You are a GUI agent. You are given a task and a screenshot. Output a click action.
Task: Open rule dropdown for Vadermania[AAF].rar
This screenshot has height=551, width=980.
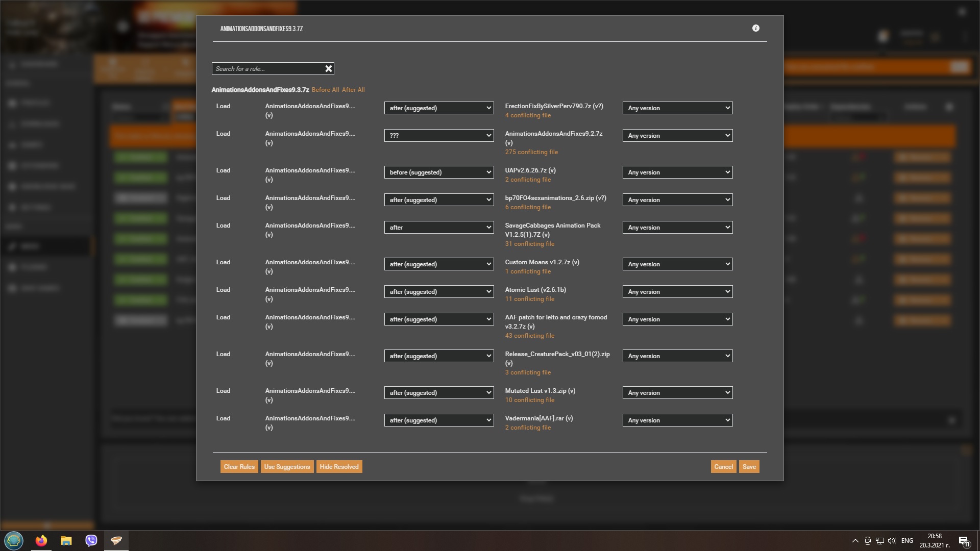tap(439, 420)
